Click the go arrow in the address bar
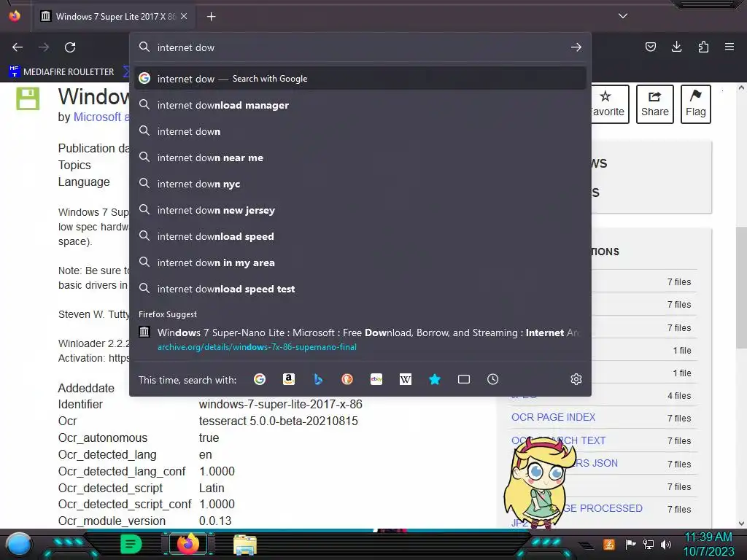Image resolution: width=747 pixels, height=560 pixels. [576, 47]
